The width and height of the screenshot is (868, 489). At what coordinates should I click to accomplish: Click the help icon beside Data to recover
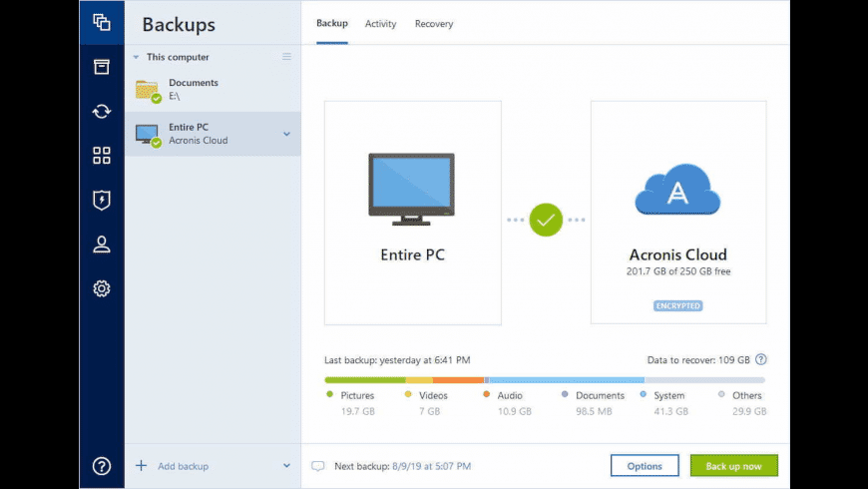(761, 360)
